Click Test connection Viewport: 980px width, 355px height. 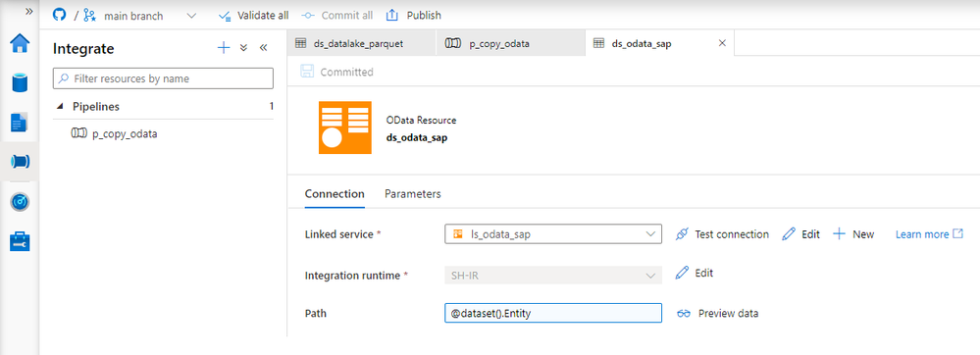pos(723,234)
